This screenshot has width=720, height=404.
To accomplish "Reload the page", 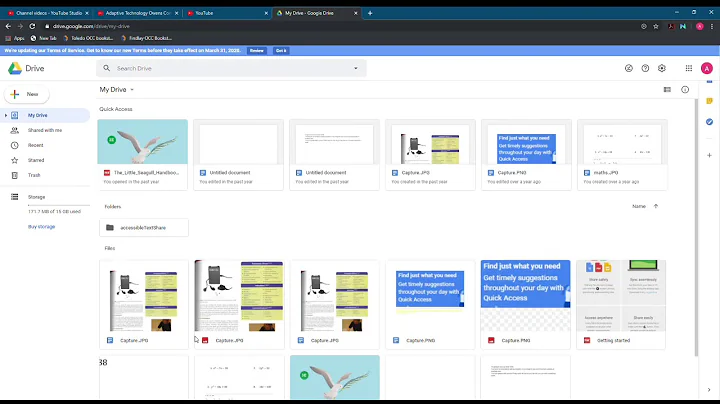I will [x=32, y=26].
